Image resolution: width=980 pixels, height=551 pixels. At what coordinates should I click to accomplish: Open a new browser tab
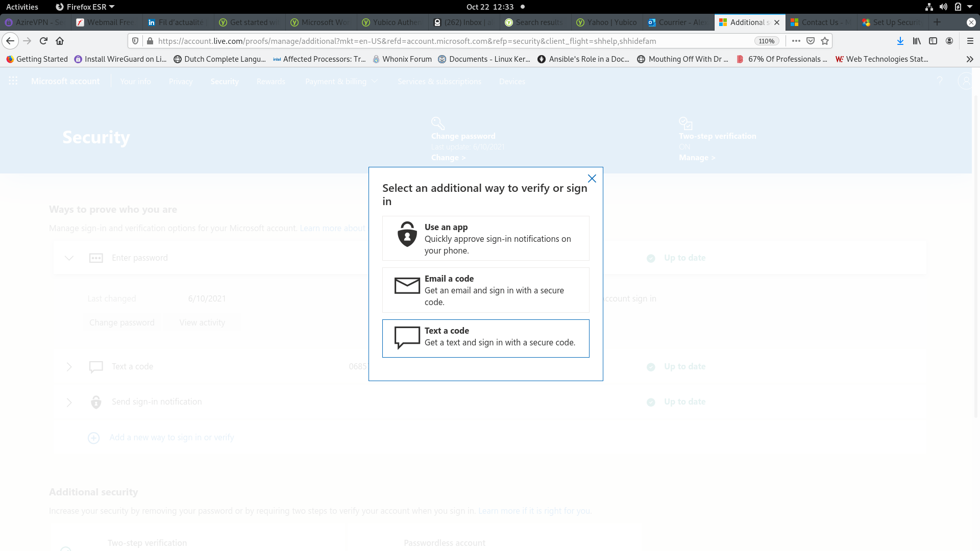[x=937, y=22]
